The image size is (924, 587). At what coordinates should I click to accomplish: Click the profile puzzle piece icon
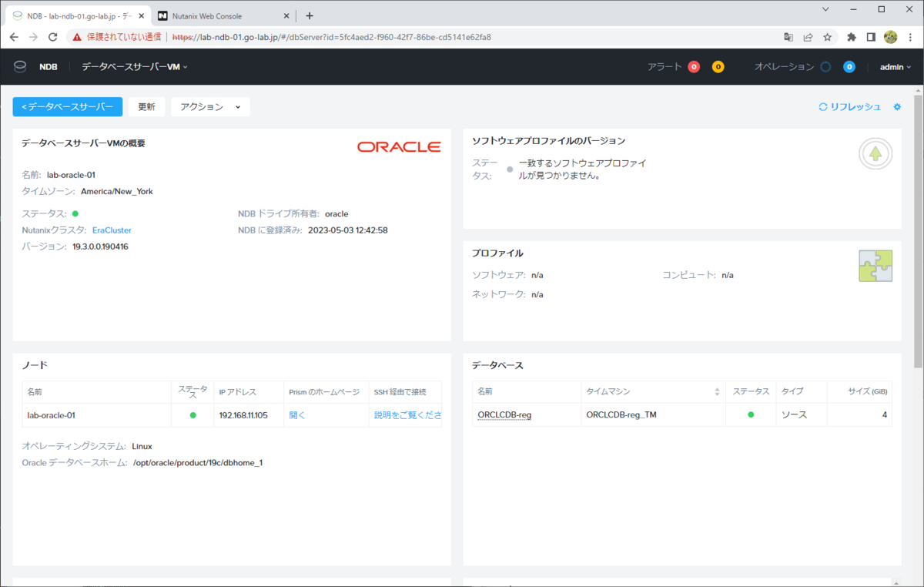(x=875, y=266)
